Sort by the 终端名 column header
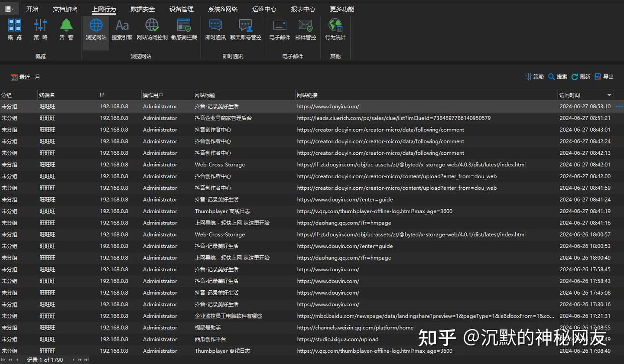Viewport: 624px width, 364px height. pos(68,95)
